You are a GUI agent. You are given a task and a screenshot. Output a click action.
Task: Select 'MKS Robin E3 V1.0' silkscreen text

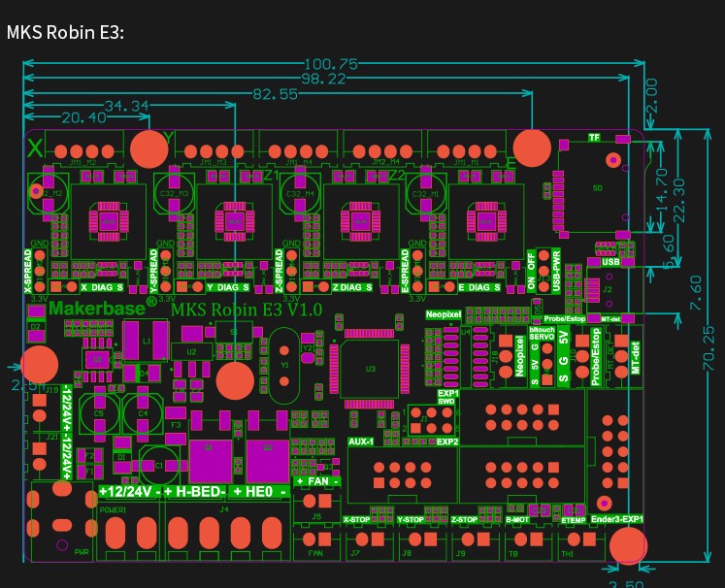pyautogui.click(x=247, y=310)
